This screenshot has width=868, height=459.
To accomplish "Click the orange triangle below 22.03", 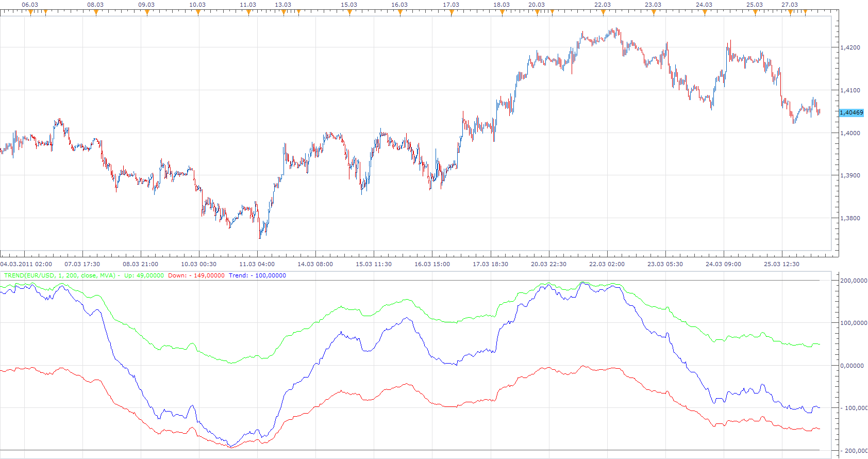I will pyautogui.click(x=603, y=13).
